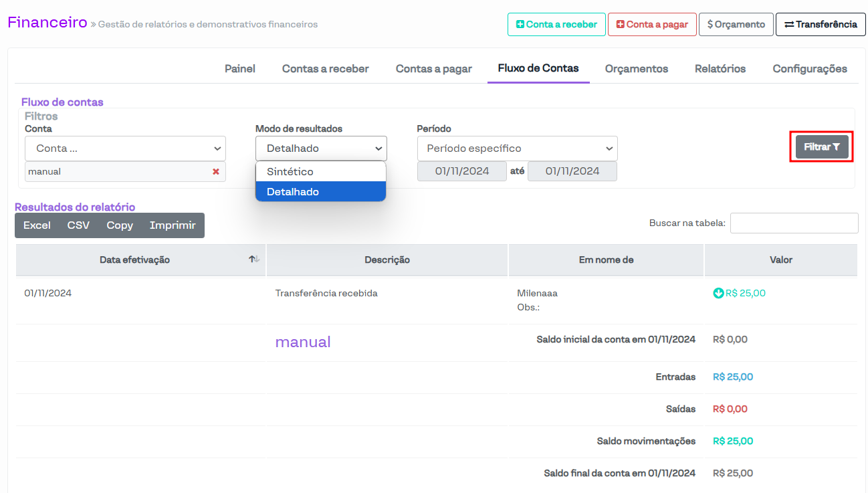This screenshot has width=868, height=493.
Task: Click the Buscar na tabela search field
Action: click(794, 223)
